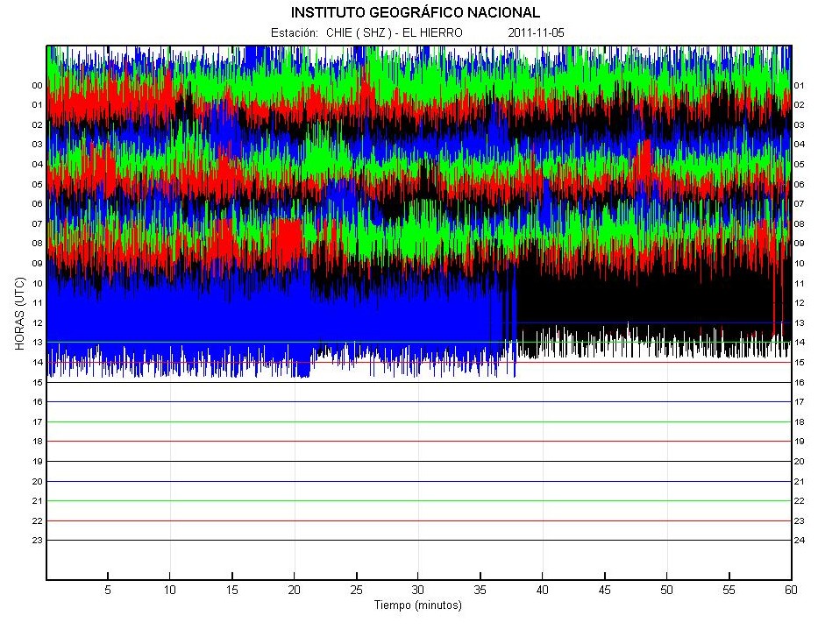Click the flat green trace at hour 17
The height and width of the screenshot is (644, 818).
tap(418, 421)
